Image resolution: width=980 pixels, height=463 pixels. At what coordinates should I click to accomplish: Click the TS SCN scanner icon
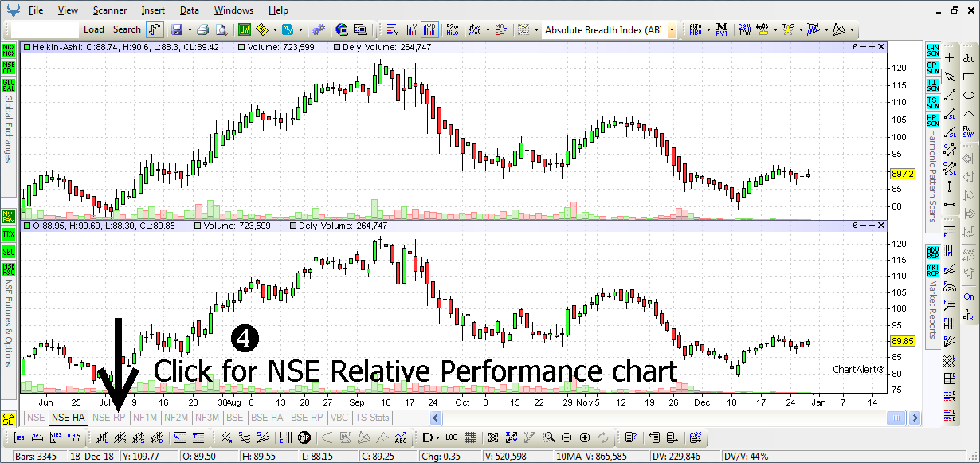[932, 103]
